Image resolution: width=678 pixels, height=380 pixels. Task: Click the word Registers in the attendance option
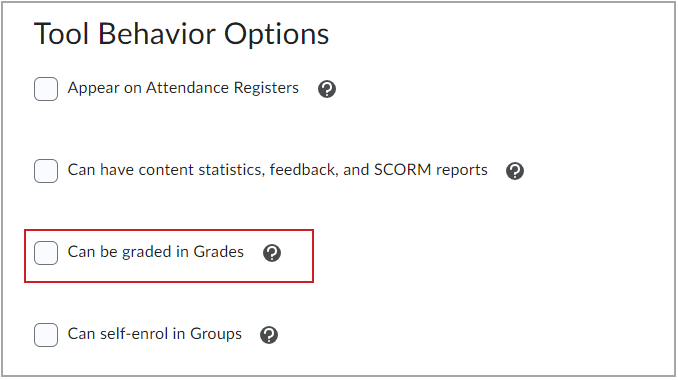pyautogui.click(x=266, y=88)
